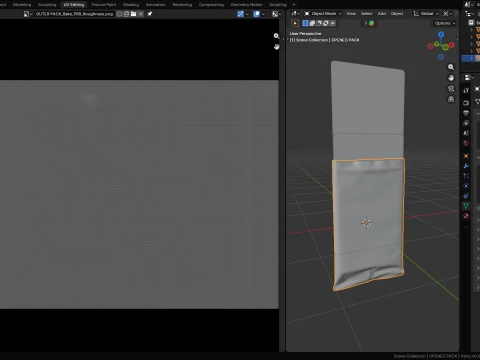Toggle the camera view icon in viewport
This screenshot has width=480, height=360.
coord(451,89)
